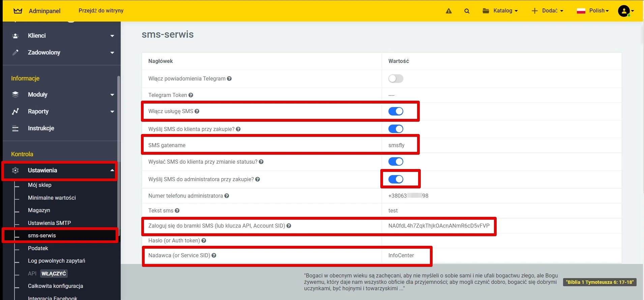Toggle SMS to administrator on purchase
Viewport: 644px width, 300px height.
[396, 179]
